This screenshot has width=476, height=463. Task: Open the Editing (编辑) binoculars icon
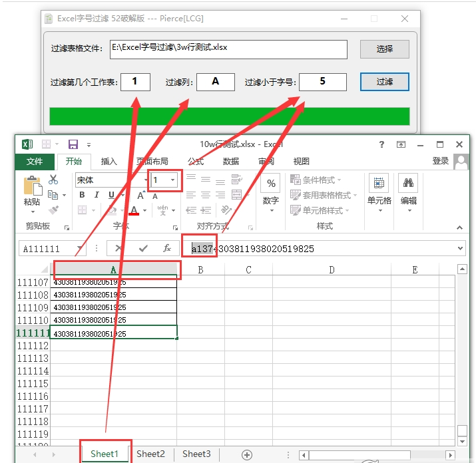click(x=408, y=184)
